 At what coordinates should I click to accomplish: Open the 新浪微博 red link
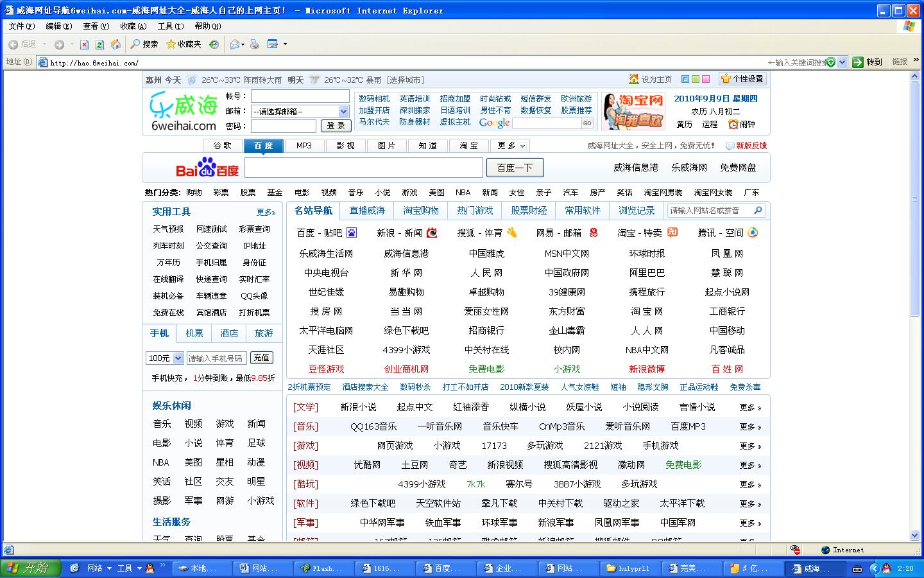647,369
